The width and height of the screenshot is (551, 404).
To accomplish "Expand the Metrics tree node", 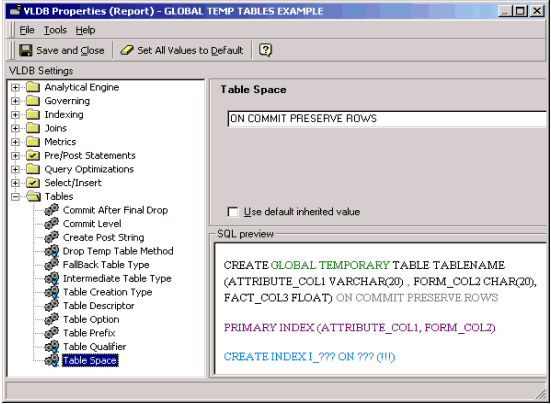I will (15, 142).
